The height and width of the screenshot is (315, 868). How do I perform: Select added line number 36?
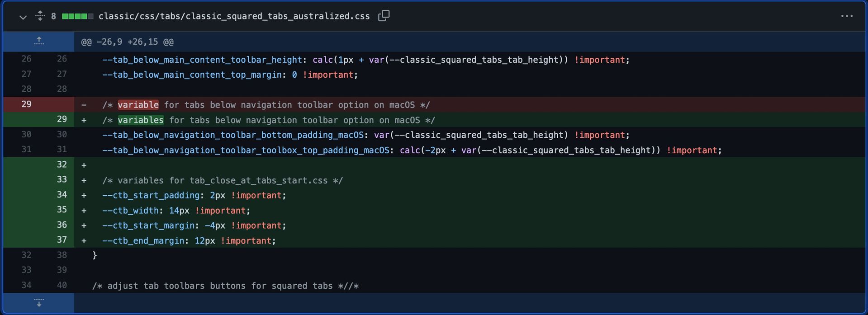pyautogui.click(x=62, y=225)
